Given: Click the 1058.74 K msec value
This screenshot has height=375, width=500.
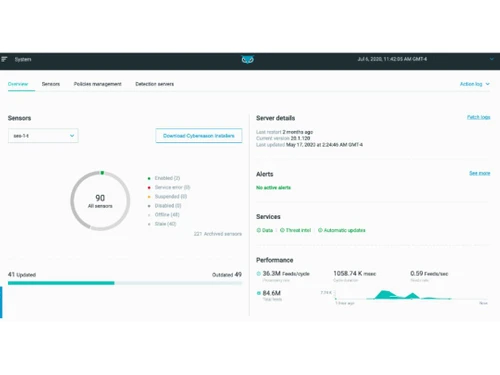Looking at the screenshot, I should [355, 274].
